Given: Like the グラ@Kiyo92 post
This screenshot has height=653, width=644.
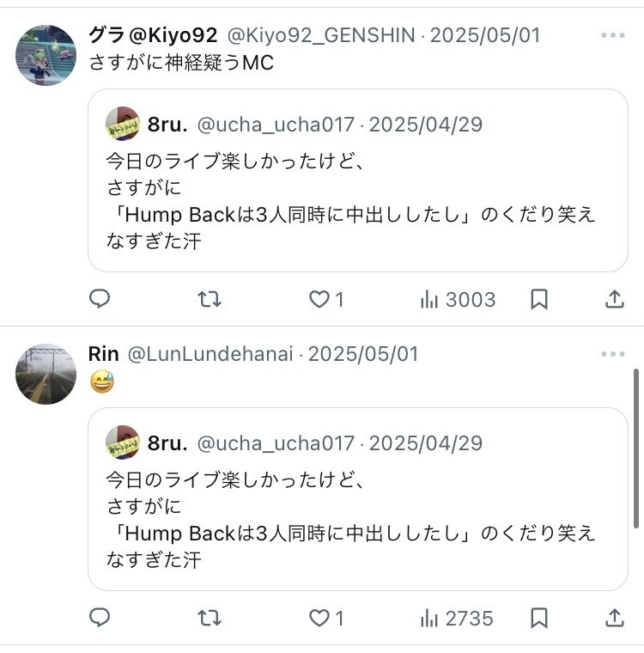Looking at the screenshot, I should (320, 299).
